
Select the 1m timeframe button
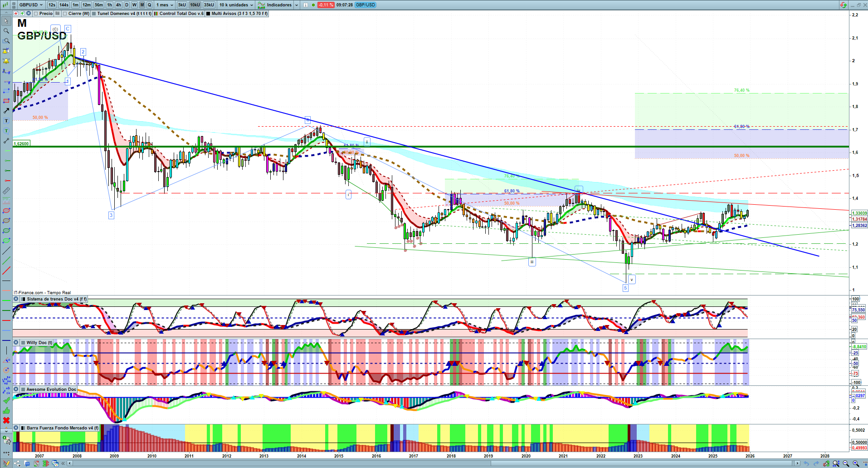(x=75, y=5)
